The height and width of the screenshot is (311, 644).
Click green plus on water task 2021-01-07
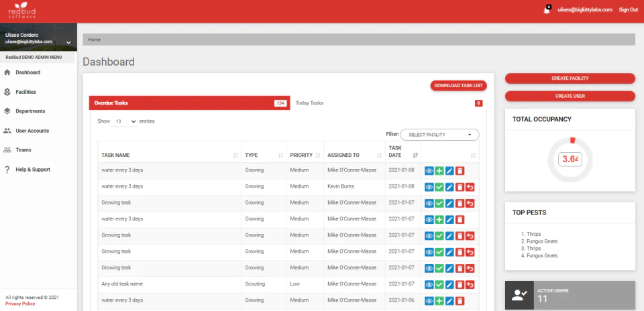439,220
